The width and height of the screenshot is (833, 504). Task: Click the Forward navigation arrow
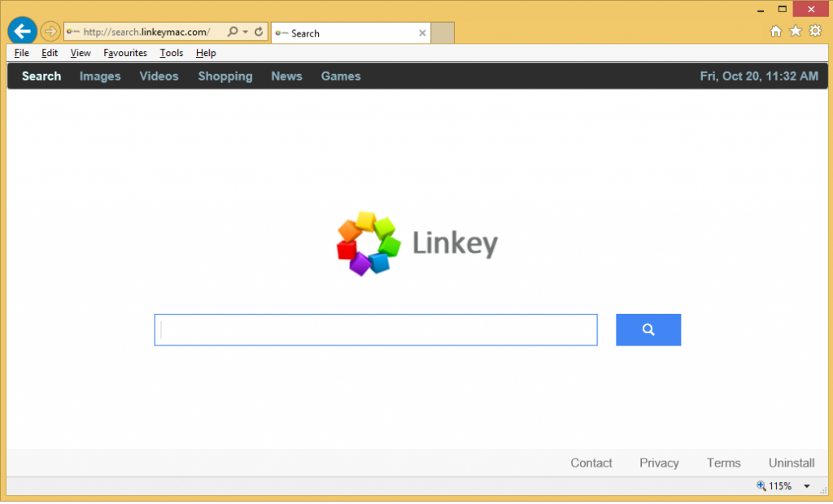click(x=50, y=32)
